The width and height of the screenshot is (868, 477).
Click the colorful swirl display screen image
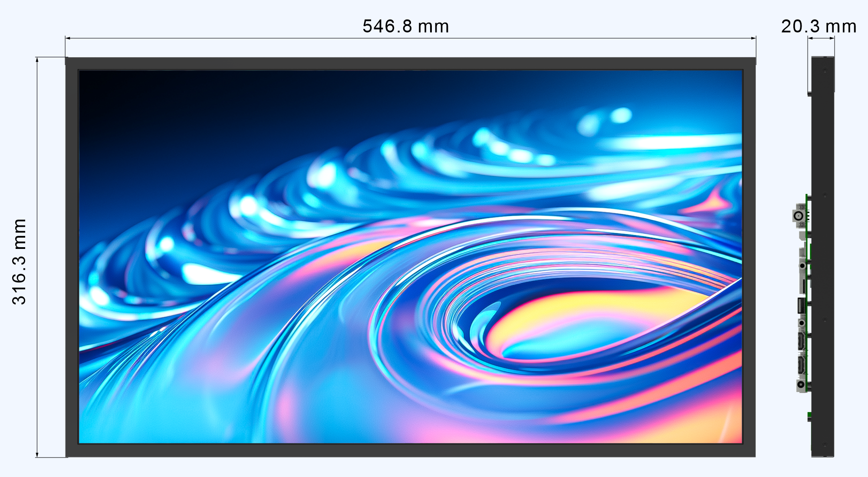tap(411, 257)
